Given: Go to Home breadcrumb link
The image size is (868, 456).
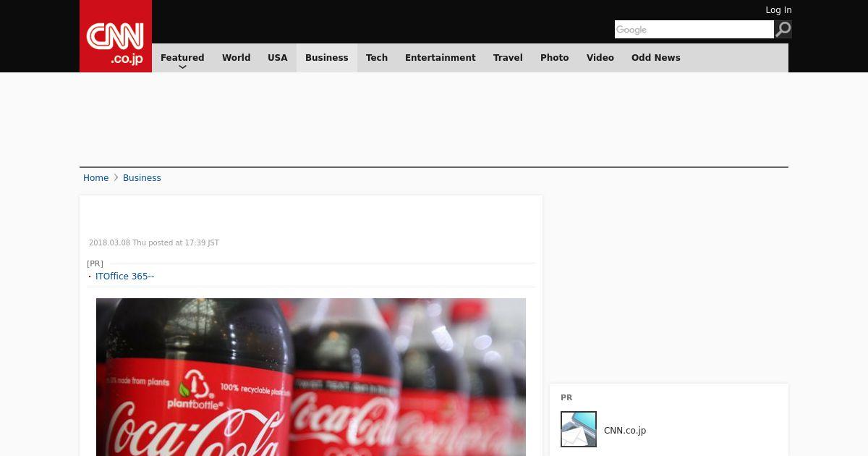Looking at the screenshot, I should pos(95,178).
